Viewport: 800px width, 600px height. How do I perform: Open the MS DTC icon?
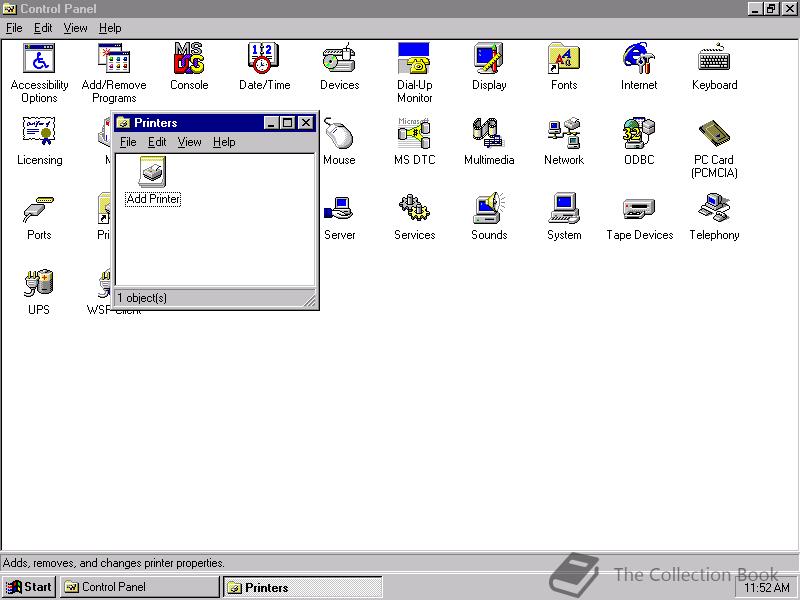point(414,141)
